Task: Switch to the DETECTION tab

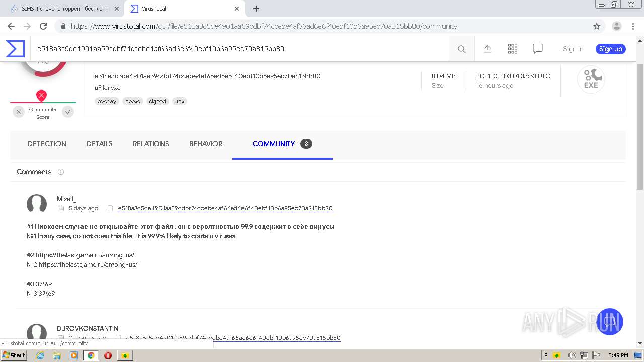Action: [x=47, y=144]
